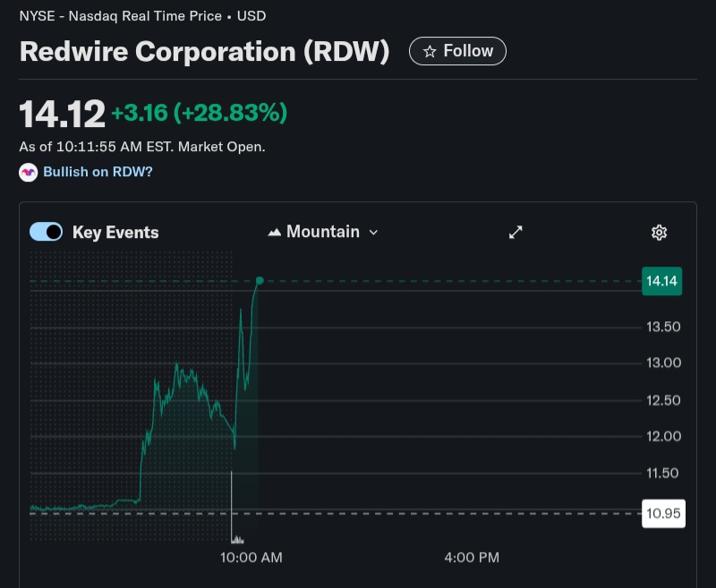Click the mountain chart icon
Viewport: 716px width, 588px height.
[274, 232]
